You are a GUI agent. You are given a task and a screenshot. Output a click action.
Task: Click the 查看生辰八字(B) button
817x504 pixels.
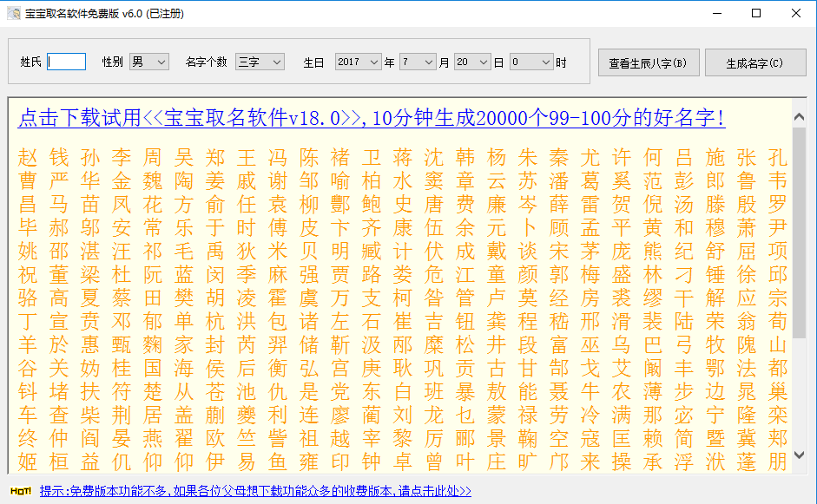coord(648,62)
